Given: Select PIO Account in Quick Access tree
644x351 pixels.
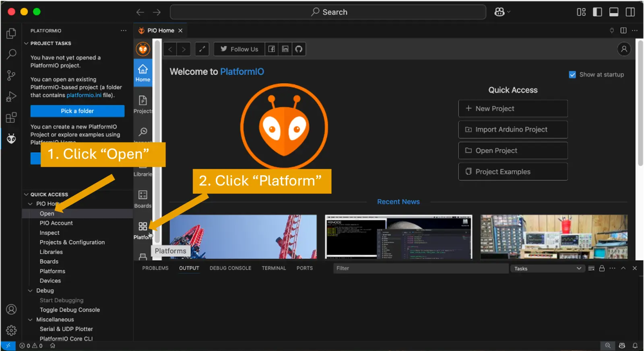Looking at the screenshot, I should [56, 223].
